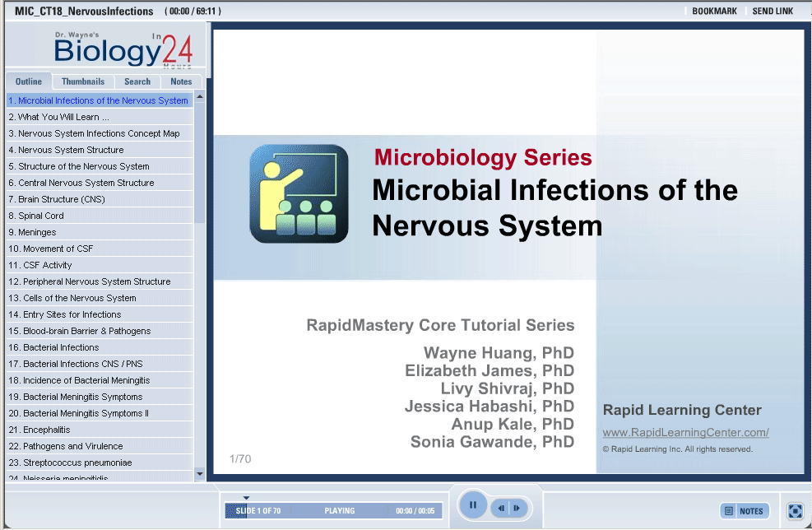This screenshot has height=530, width=812.
Task: Click Bookmark in the top bar
Action: click(x=714, y=12)
